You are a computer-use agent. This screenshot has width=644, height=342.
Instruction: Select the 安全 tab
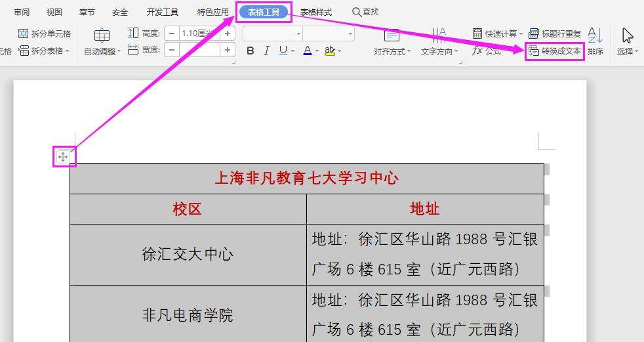coord(120,12)
